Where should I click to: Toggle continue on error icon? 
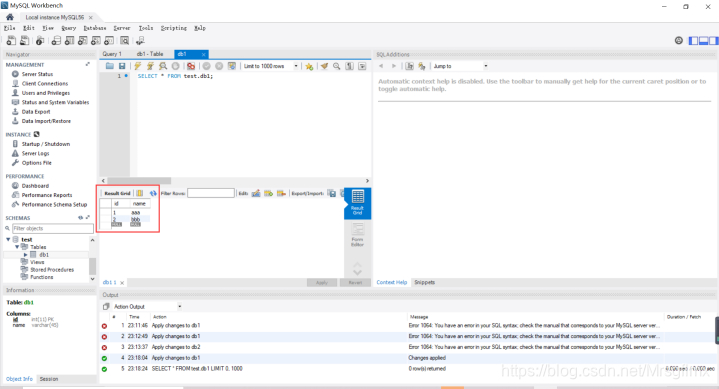coord(191,66)
